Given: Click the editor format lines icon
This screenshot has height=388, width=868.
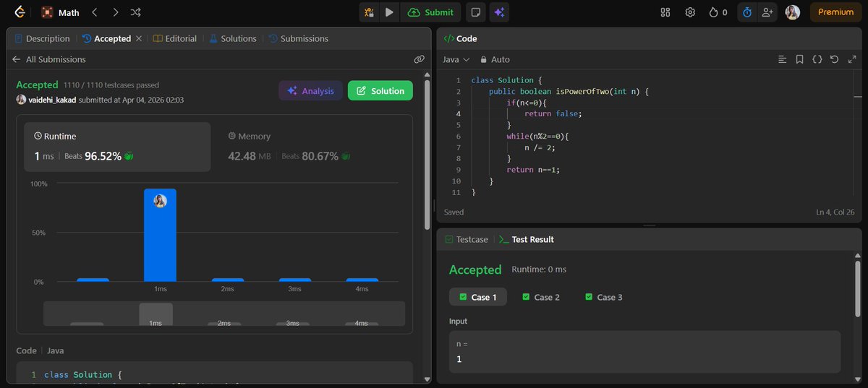Looking at the screenshot, I should point(782,59).
